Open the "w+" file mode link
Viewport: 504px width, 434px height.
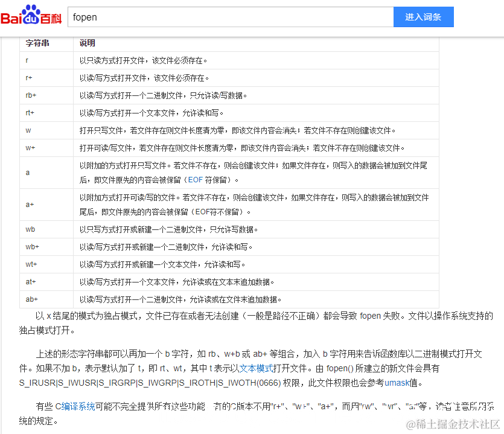pyautogui.click(x=30, y=148)
